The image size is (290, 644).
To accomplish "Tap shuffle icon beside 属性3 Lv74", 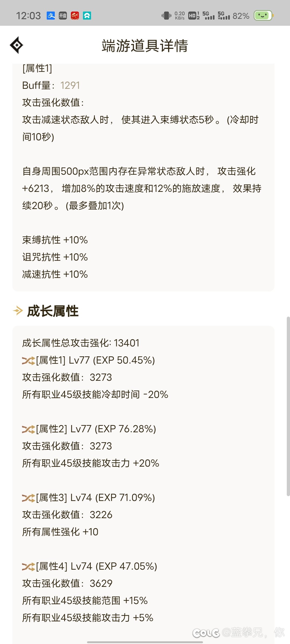I will point(28,498).
